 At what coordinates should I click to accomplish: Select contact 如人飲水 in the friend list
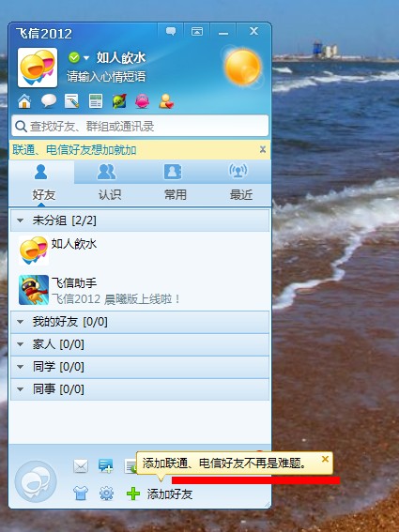point(140,251)
